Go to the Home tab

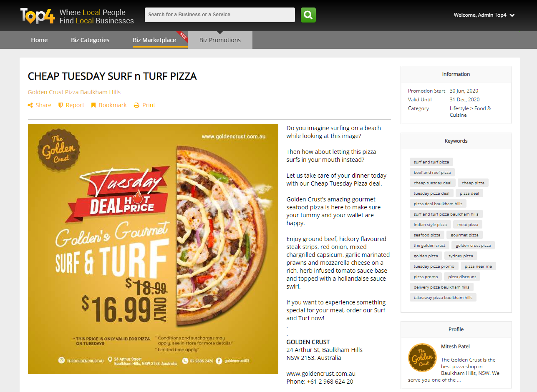[x=39, y=40]
